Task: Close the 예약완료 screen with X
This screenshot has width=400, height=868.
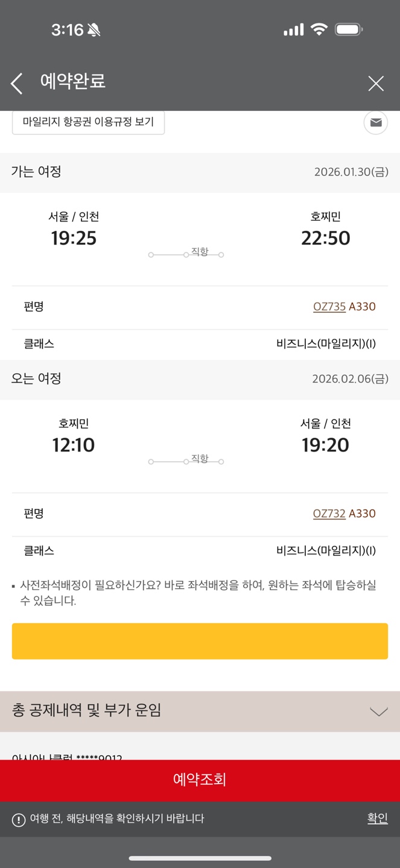Action: click(x=376, y=83)
